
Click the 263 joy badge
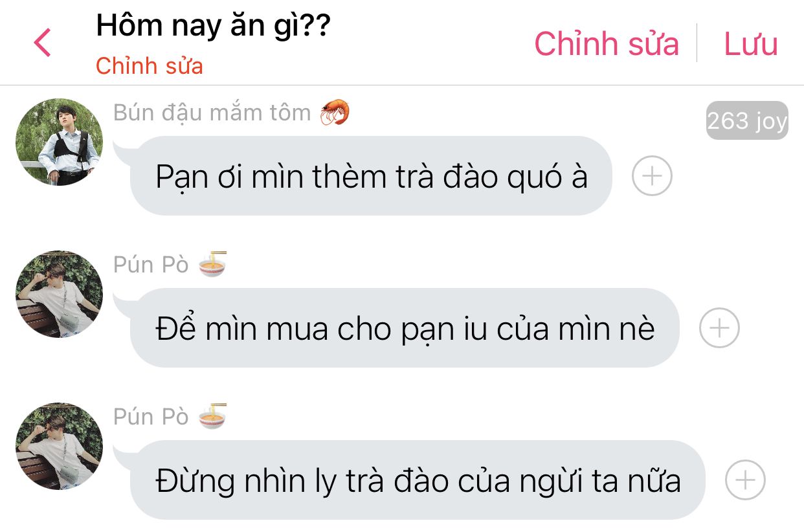coord(747,120)
